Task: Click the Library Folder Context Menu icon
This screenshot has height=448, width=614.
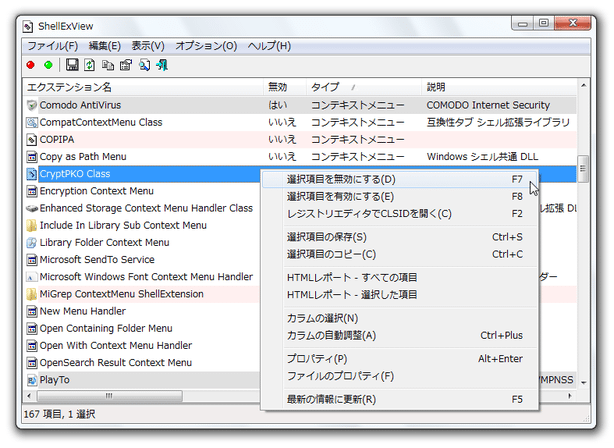Action: point(32,243)
